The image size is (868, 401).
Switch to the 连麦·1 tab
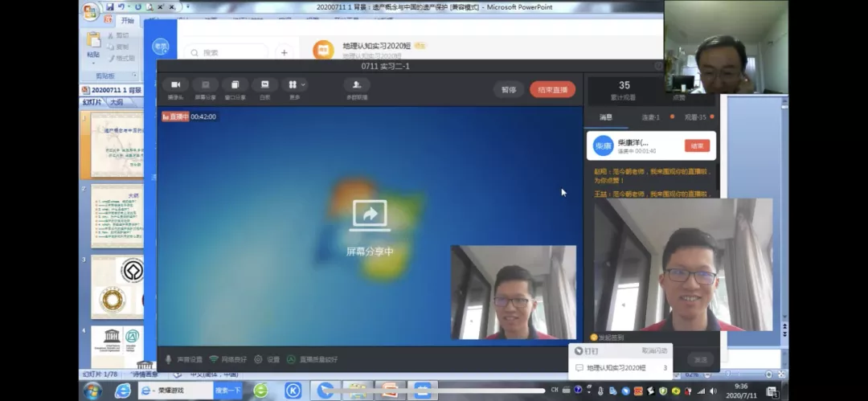click(650, 117)
